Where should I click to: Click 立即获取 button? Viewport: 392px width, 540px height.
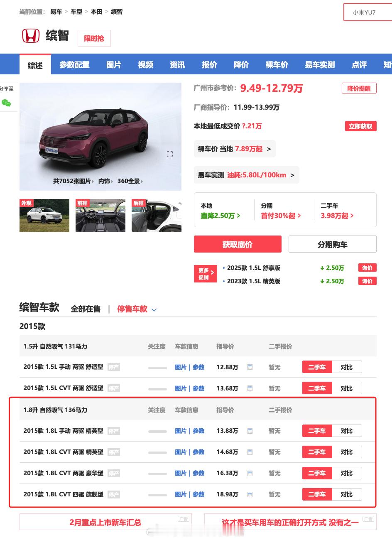tap(360, 126)
